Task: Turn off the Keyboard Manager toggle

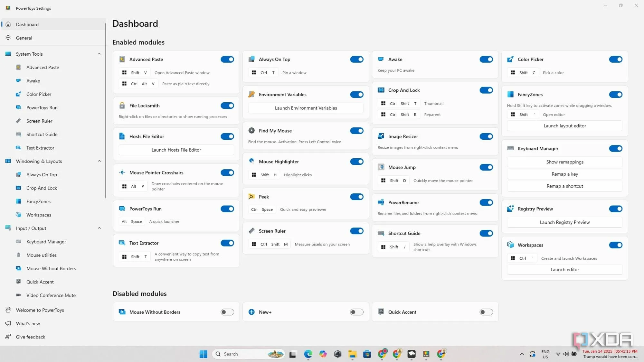Action: [615, 148]
